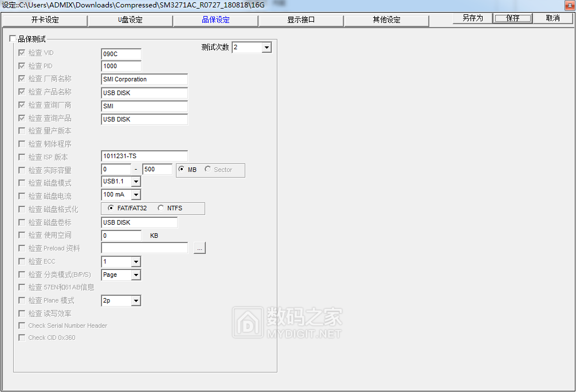Toggle the Check Serial Number Header checkbox
576x392 pixels.
point(21,326)
